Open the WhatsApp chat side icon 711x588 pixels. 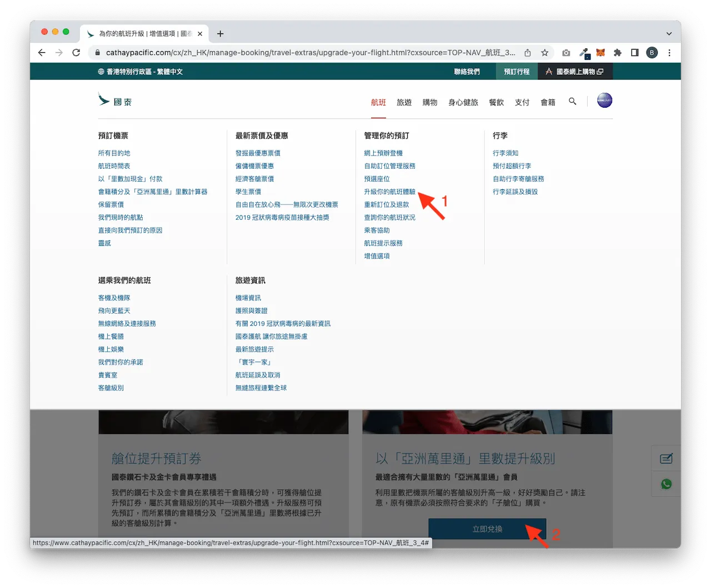(x=666, y=484)
